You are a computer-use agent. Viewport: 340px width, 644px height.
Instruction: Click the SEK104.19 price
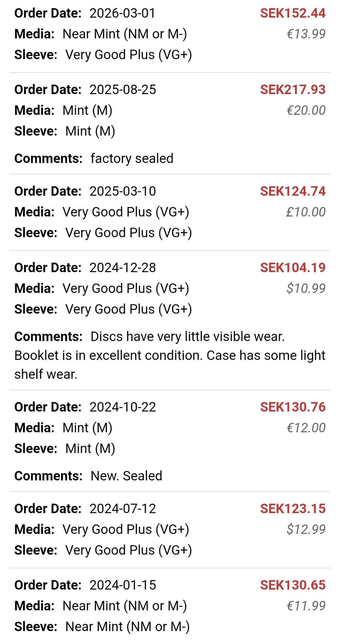(293, 268)
